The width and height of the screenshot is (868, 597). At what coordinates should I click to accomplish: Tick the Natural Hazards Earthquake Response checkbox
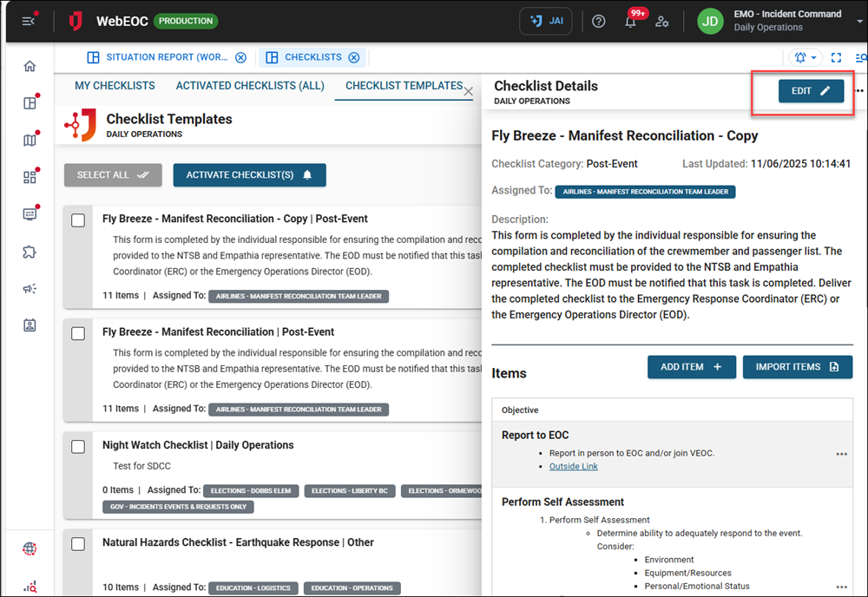78,544
